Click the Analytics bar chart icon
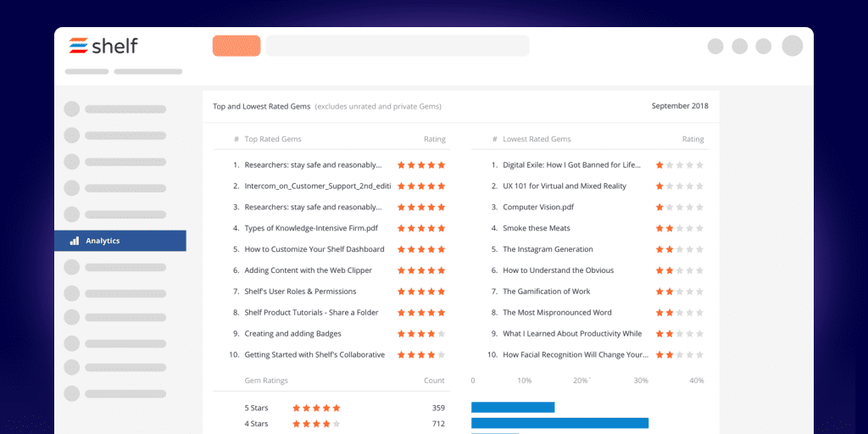 coord(75,241)
